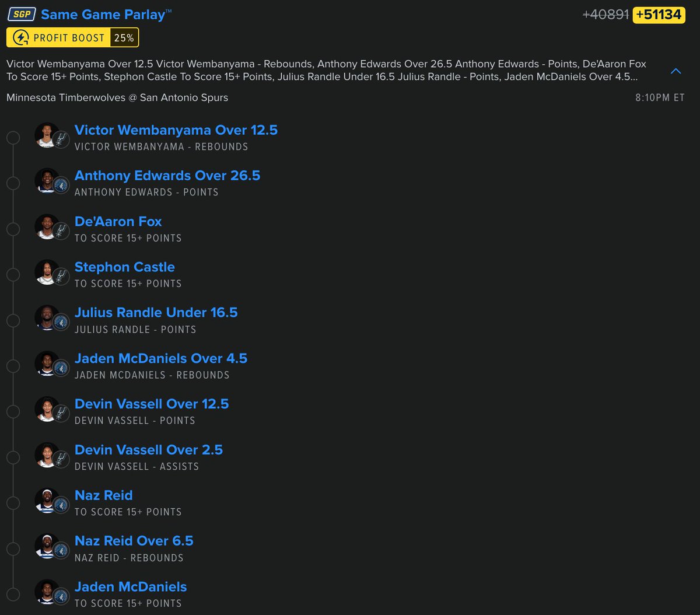
Task: Click Naz Reid rebounds leg avatar
Action: [x=47, y=546]
